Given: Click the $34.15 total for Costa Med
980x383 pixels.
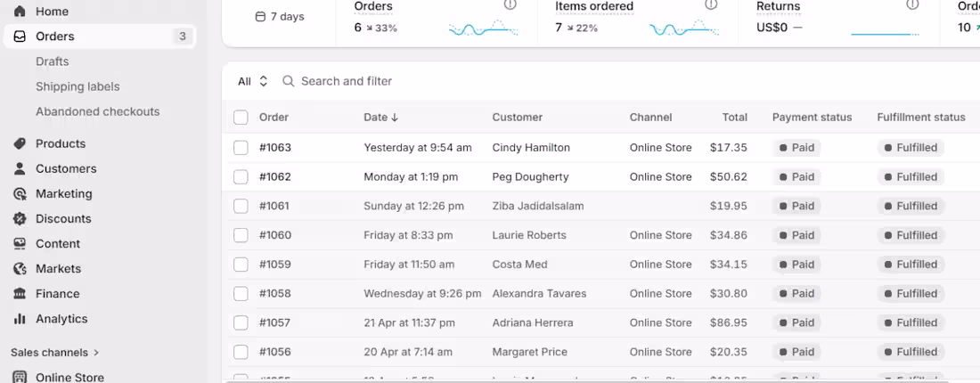Looking at the screenshot, I should coord(729,265).
